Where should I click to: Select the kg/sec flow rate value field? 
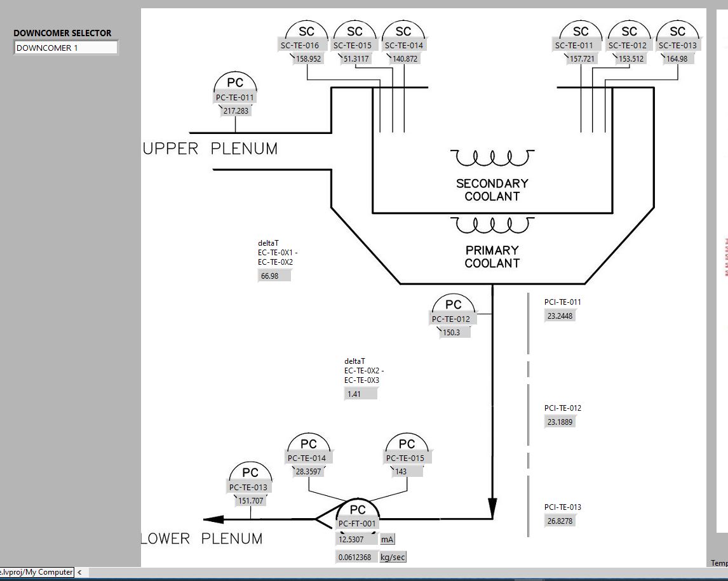[356, 558]
